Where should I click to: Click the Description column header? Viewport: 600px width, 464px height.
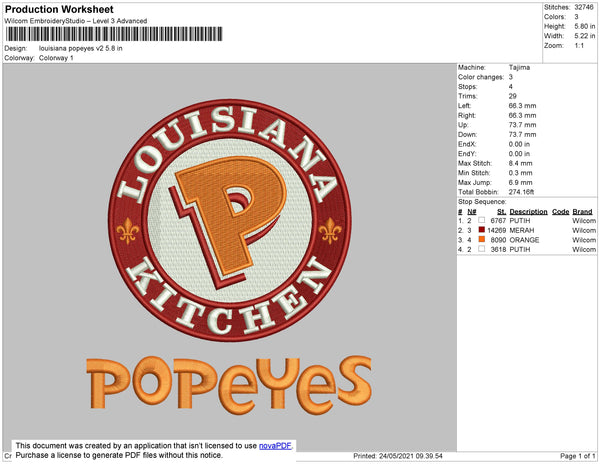click(x=528, y=212)
